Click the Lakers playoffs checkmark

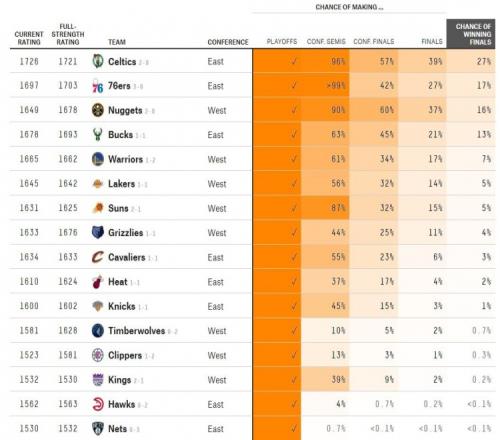click(x=294, y=184)
